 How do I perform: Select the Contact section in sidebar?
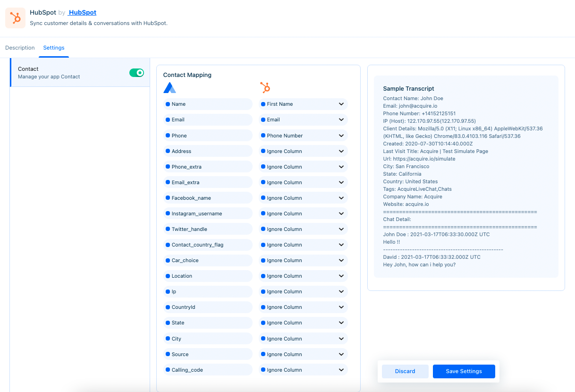click(x=80, y=73)
